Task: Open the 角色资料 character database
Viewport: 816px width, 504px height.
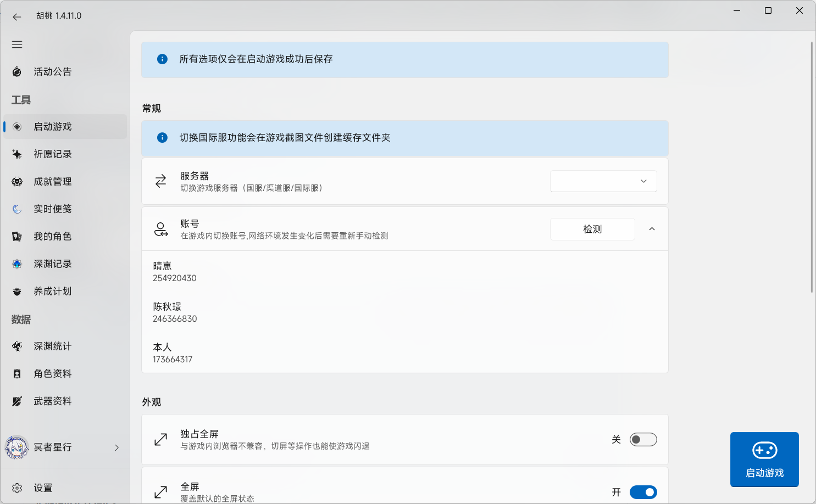Action: point(52,373)
